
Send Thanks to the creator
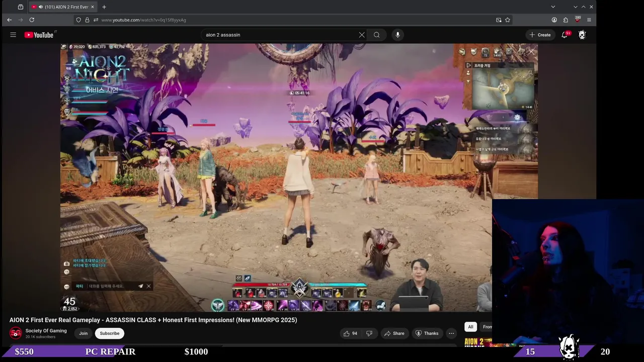coord(427,333)
